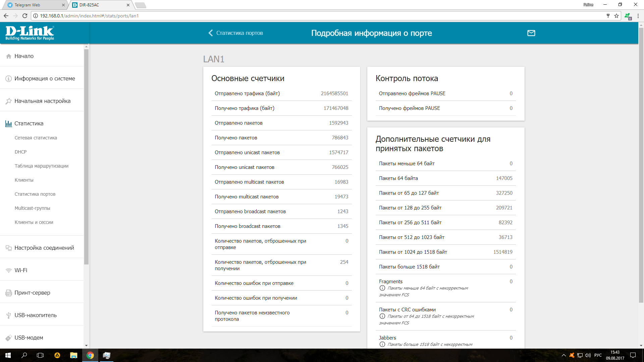
Task: Open the USB-накопитель section
Action: [x=35, y=315]
